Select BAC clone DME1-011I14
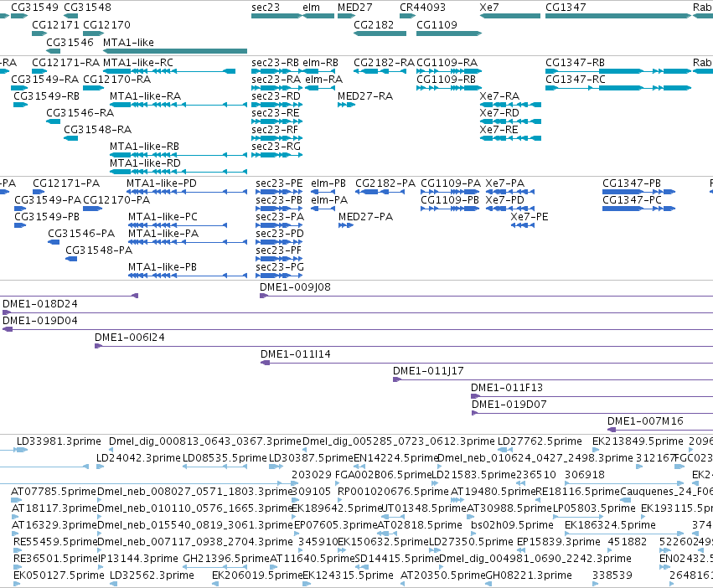 click(x=487, y=363)
